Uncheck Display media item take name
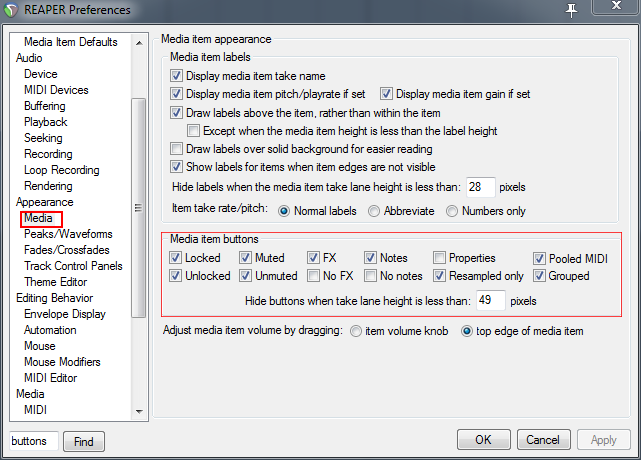Viewport: 641px width, 460px height. click(x=177, y=76)
